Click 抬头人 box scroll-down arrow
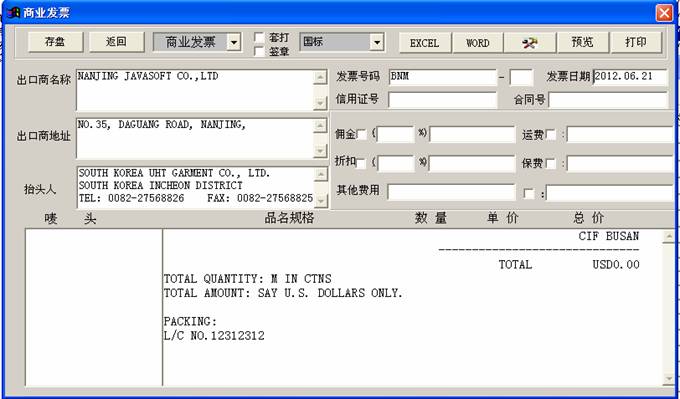 point(320,200)
